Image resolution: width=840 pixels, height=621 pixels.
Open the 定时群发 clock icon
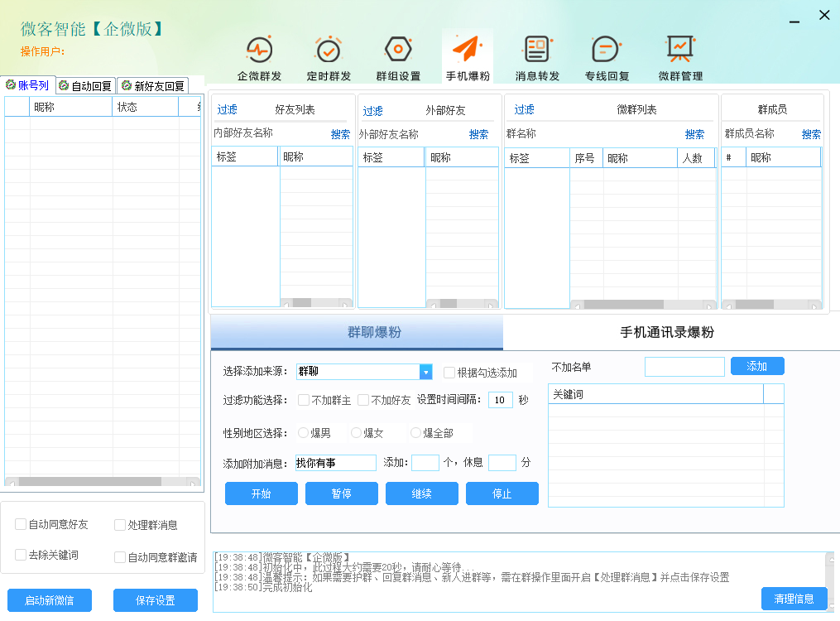pyautogui.click(x=329, y=50)
